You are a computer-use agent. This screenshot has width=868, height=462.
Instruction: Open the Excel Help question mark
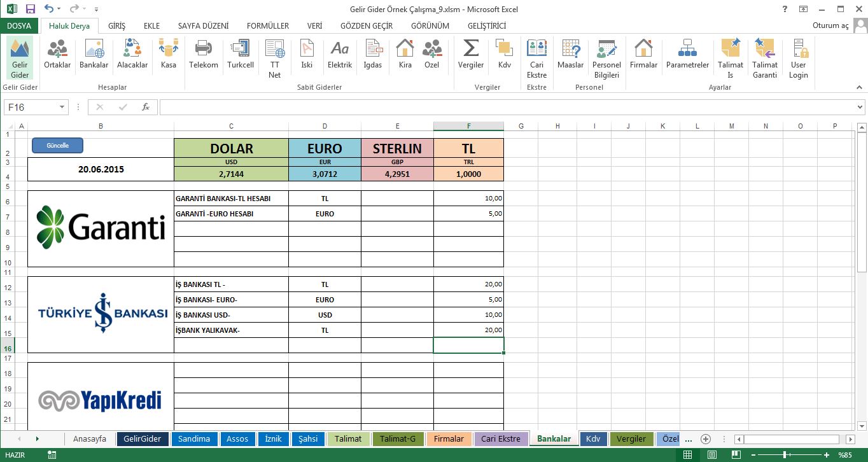coord(785,9)
